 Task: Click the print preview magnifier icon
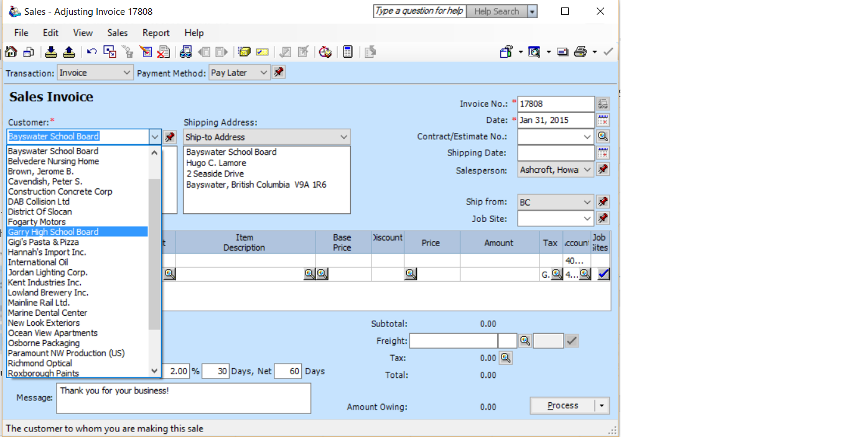coord(534,52)
